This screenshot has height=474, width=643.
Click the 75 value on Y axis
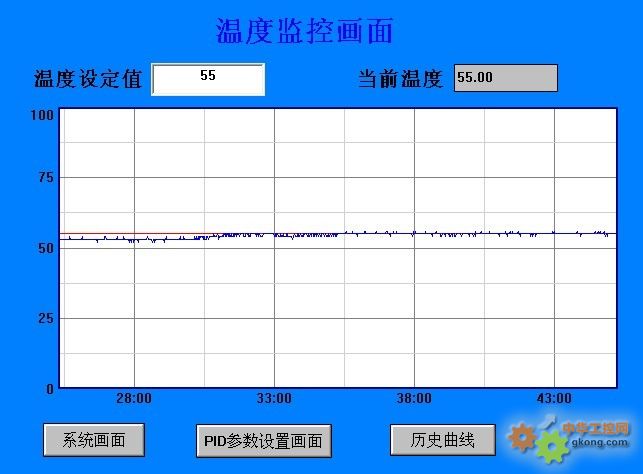tap(46, 178)
